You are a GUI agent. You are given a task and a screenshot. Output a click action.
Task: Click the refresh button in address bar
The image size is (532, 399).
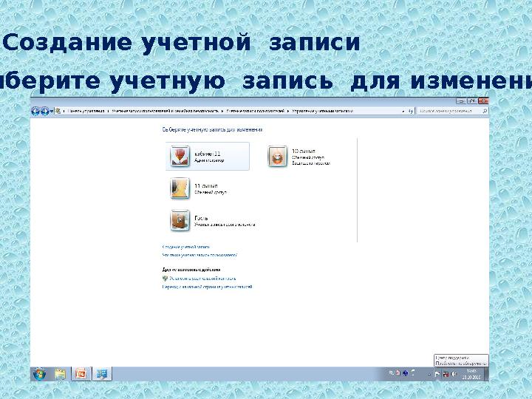(x=411, y=111)
